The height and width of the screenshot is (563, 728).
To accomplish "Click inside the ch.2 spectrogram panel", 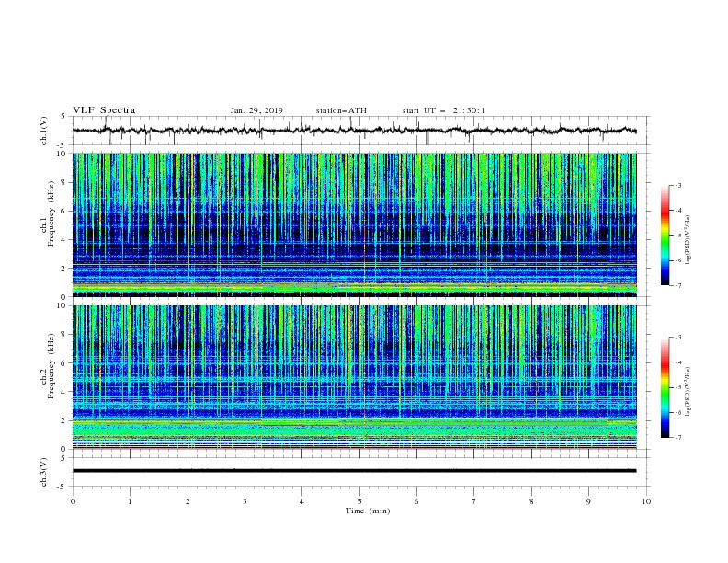I will (x=354, y=377).
